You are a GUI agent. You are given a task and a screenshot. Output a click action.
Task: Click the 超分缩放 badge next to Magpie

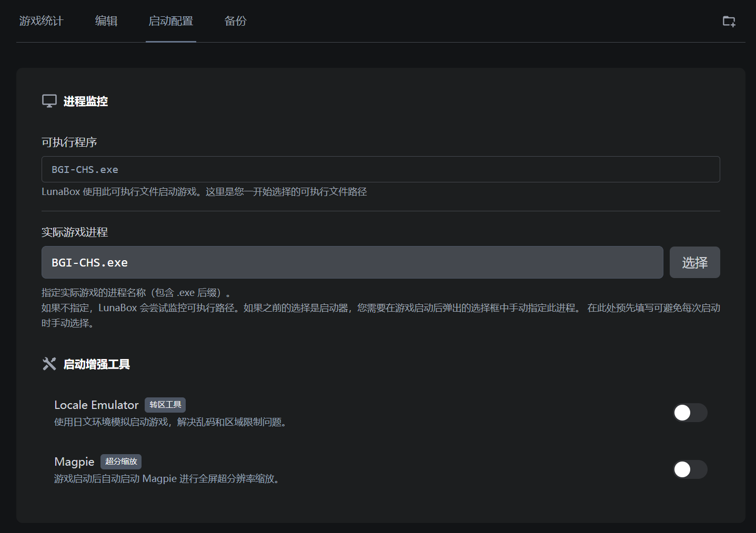coord(120,462)
